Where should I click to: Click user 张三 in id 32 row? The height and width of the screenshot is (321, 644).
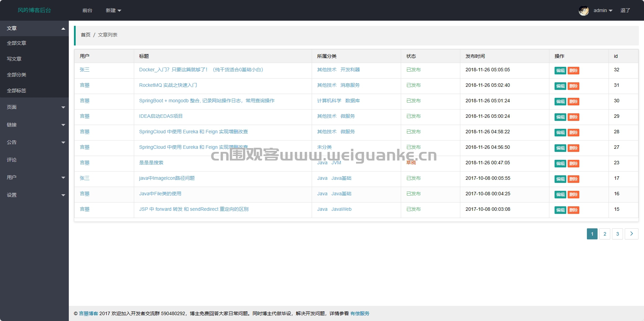pos(85,70)
